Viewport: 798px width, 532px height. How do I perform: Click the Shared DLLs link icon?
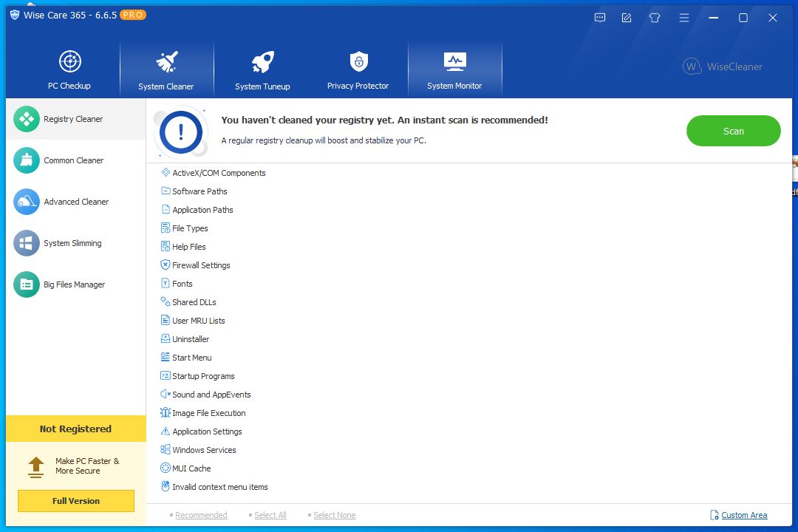pos(166,302)
